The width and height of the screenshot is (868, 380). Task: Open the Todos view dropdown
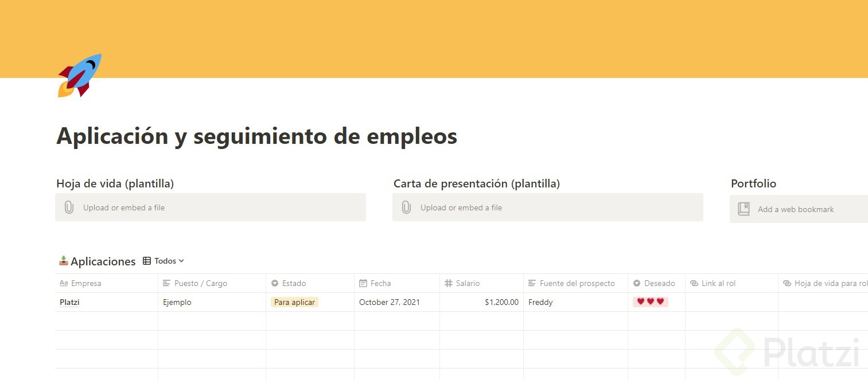[x=169, y=261]
